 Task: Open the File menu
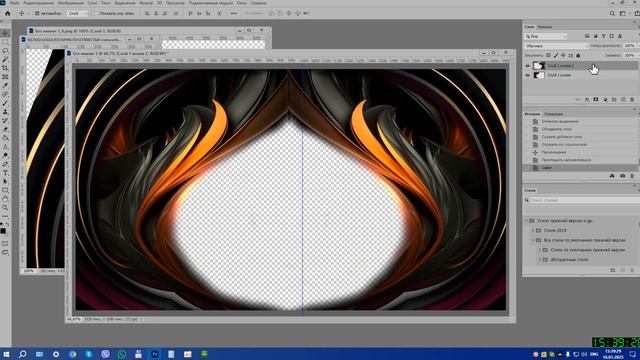(14, 3)
